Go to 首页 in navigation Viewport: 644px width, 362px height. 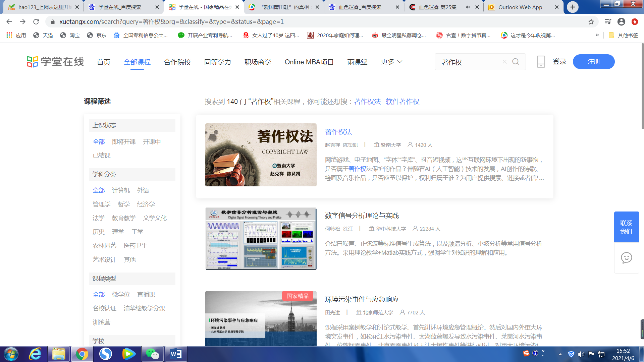click(x=104, y=62)
